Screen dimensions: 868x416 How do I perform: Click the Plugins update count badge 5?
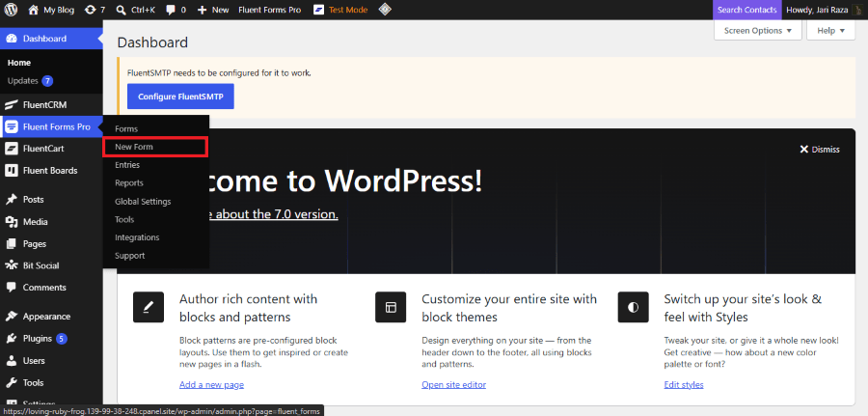62,339
